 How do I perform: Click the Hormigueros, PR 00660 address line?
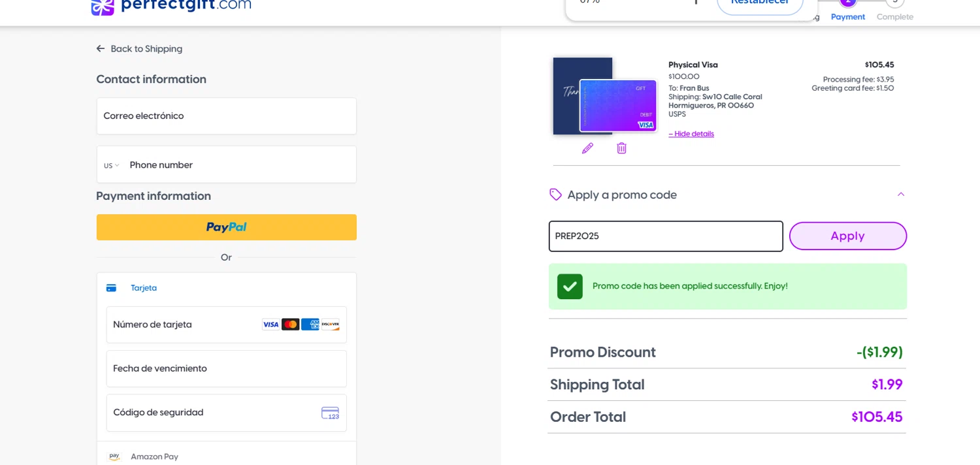(711, 105)
